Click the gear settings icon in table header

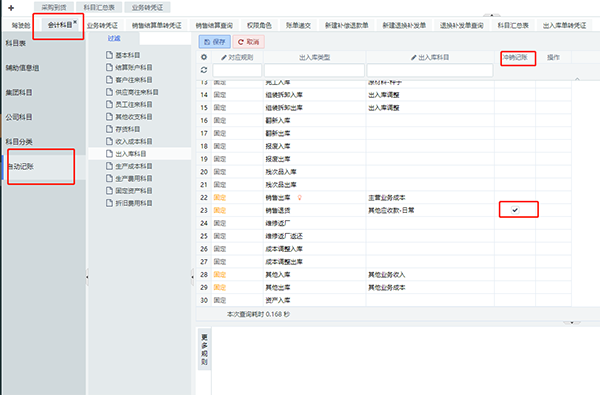coord(204,57)
